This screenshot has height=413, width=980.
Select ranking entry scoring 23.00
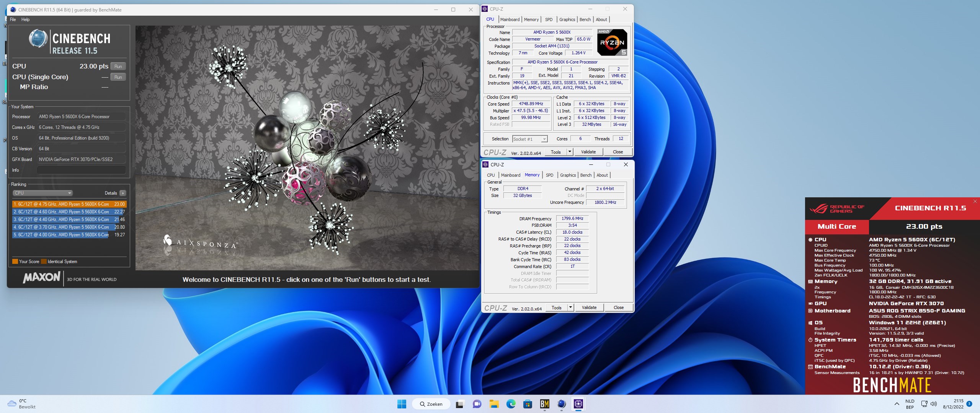[69, 204]
